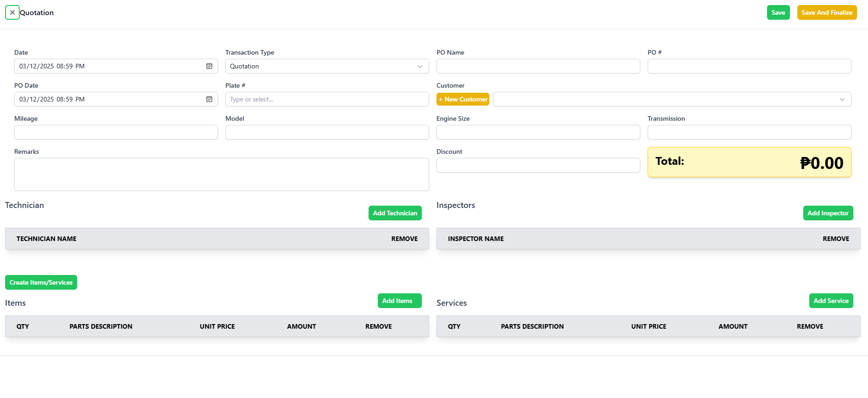Open the Plate # type-or-select combo box
Screen dimensions: 868x398
pos(327,99)
